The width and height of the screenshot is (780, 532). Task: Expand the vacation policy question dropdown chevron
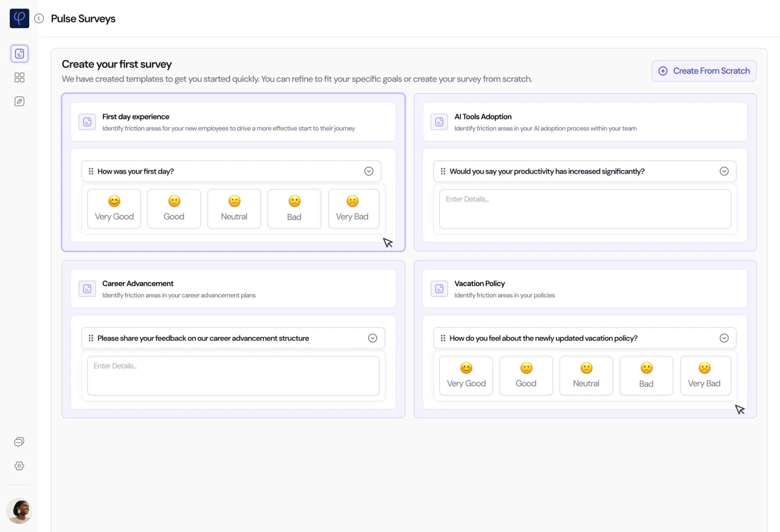pos(724,338)
